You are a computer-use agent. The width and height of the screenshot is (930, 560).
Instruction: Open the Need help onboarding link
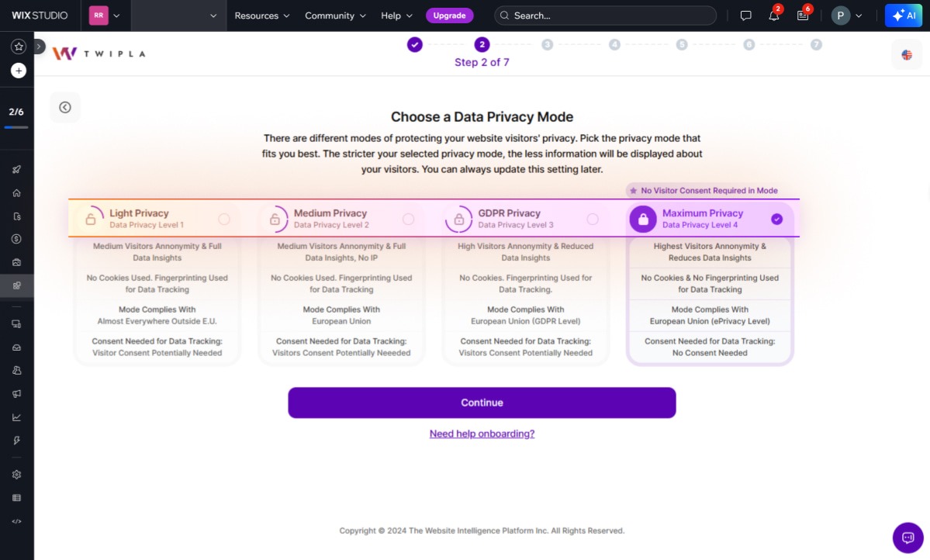click(482, 434)
